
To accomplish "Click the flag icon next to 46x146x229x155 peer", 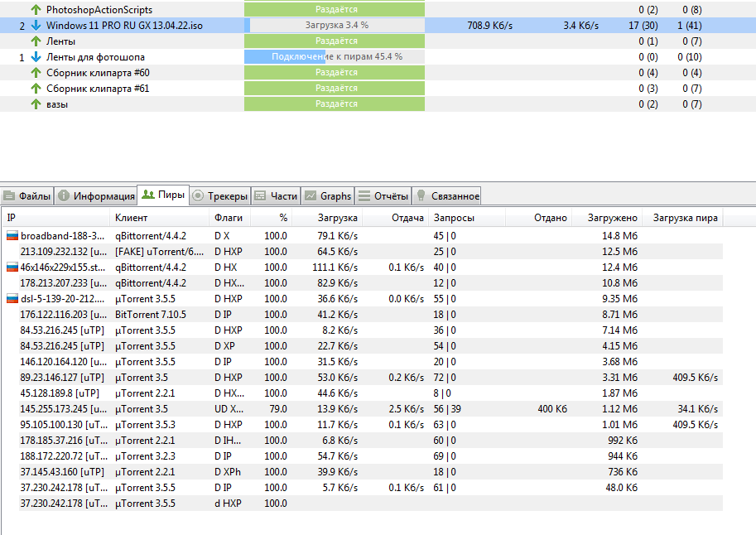I will tap(12, 267).
